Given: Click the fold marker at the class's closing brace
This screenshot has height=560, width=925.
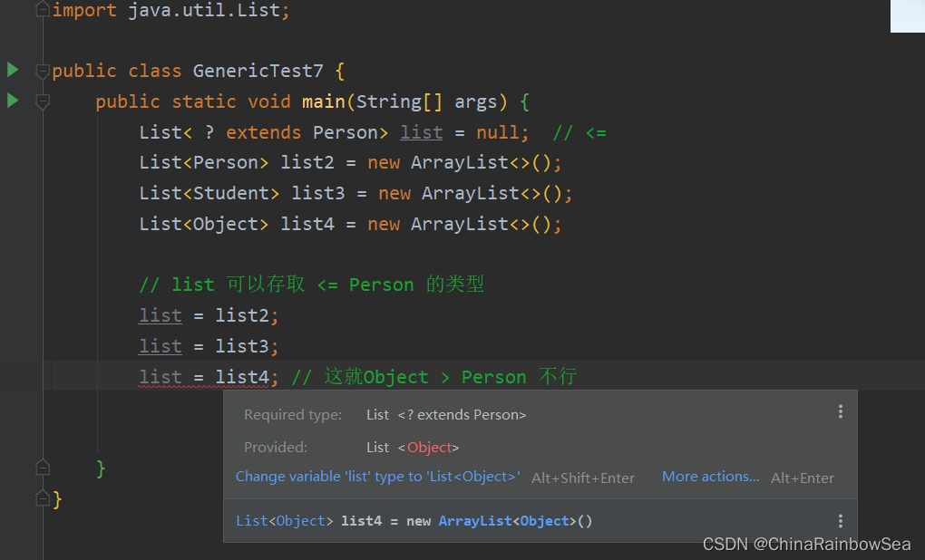Looking at the screenshot, I should [43, 498].
